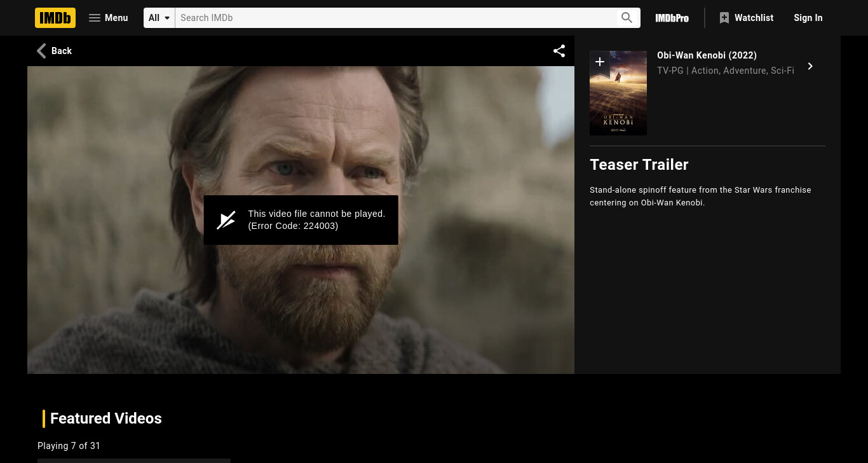Viewport: 868px width, 463px height.
Task: Open the Watchlist
Action: [747, 18]
